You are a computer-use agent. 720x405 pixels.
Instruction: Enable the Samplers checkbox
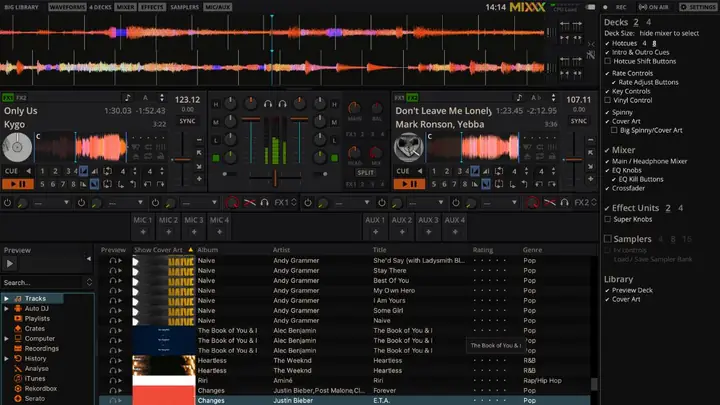[x=608, y=239]
